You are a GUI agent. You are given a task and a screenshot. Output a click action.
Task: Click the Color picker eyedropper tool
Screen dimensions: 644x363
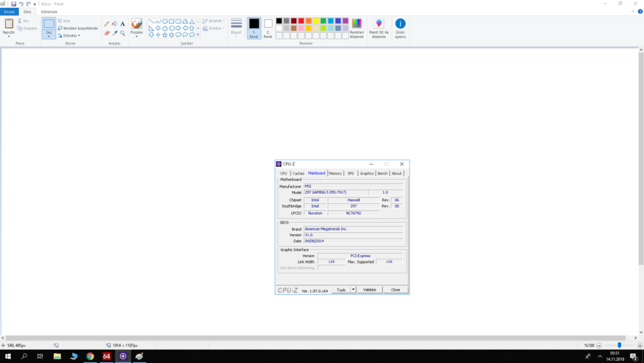(x=114, y=33)
